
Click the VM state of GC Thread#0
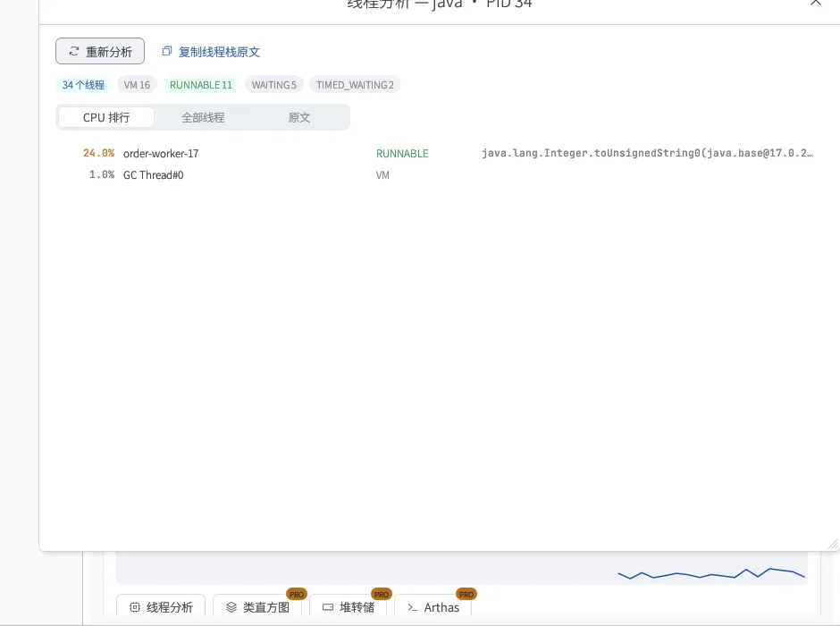click(x=382, y=175)
